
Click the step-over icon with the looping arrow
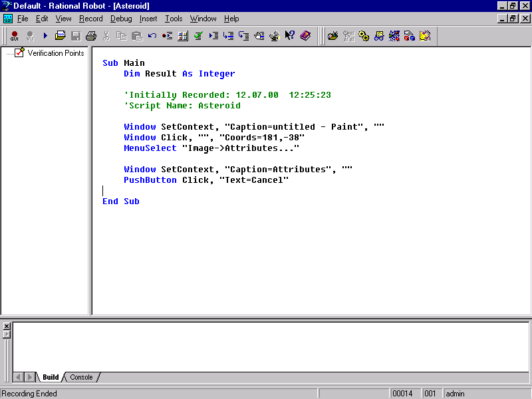243,36
